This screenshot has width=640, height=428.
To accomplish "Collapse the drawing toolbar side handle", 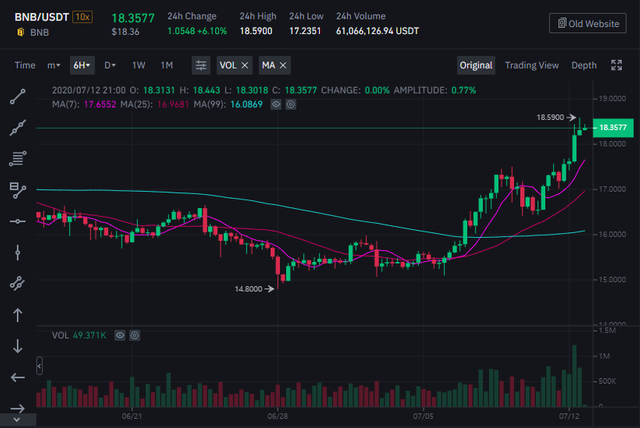I will [39, 366].
